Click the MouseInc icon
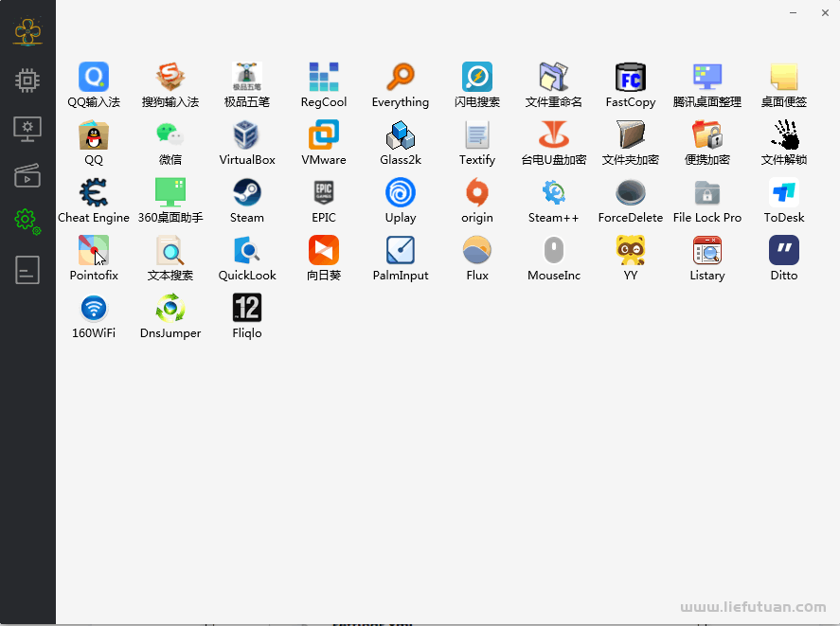Viewport: 840px width, 626px height. (553, 250)
